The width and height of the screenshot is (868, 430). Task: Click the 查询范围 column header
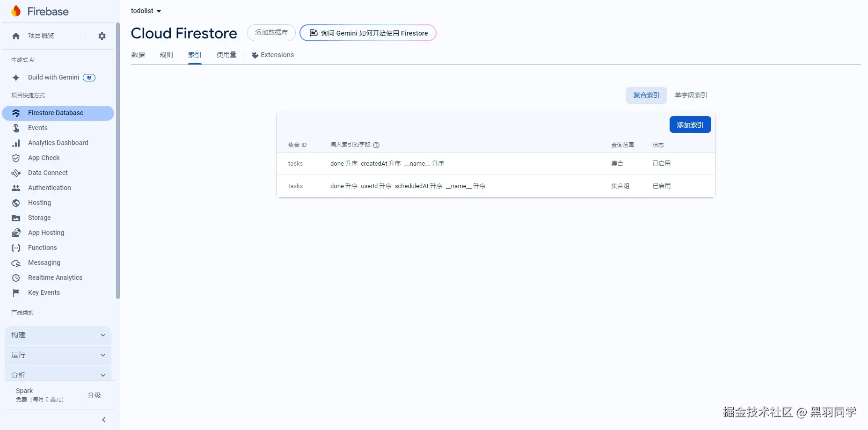pyautogui.click(x=622, y=145)
